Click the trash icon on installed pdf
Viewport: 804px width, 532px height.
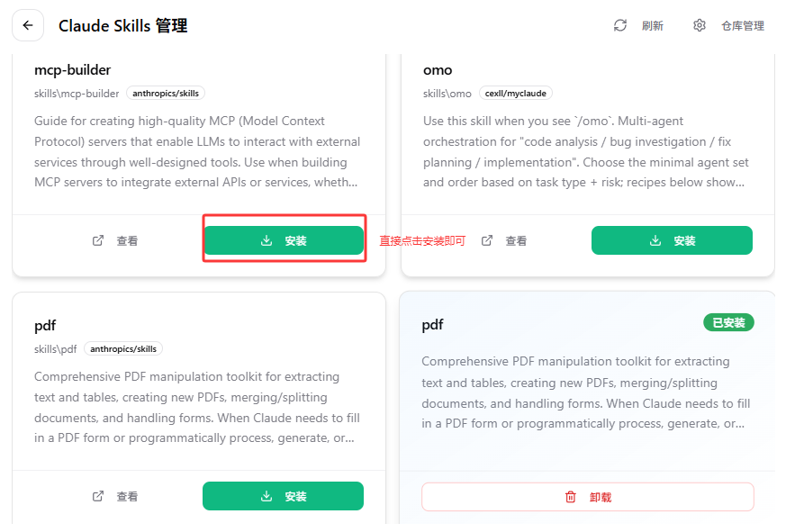570,497
